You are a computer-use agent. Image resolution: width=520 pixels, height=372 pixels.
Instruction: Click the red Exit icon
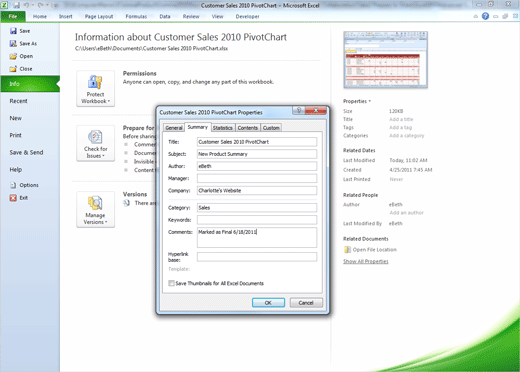(x=13, y=198)
